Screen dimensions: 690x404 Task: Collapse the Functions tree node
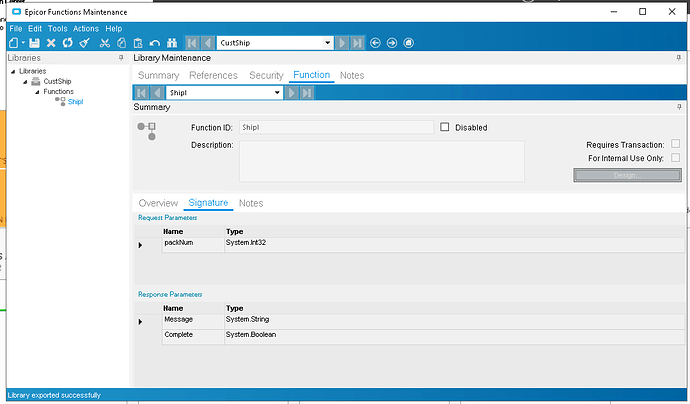37,92
